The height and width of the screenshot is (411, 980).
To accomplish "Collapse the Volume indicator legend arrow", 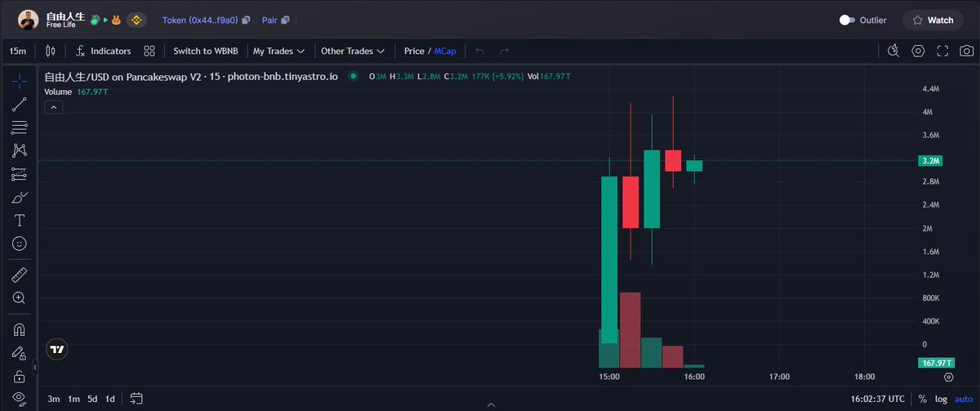I will coord(53,107).
